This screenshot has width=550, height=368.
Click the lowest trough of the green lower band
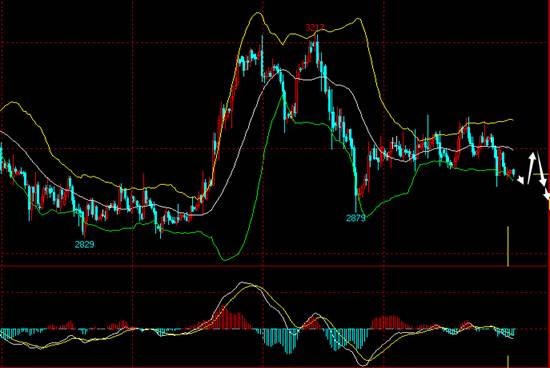click(x=225, y=260)
